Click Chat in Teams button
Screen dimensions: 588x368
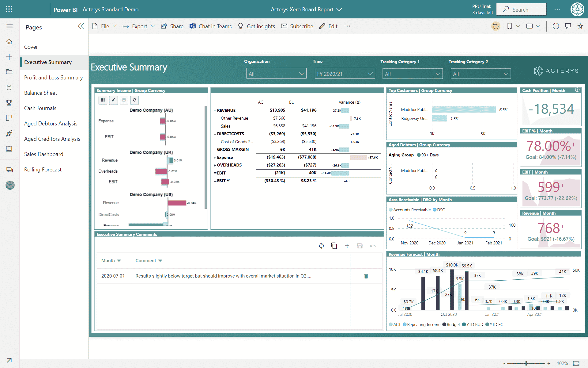[210, 26]
